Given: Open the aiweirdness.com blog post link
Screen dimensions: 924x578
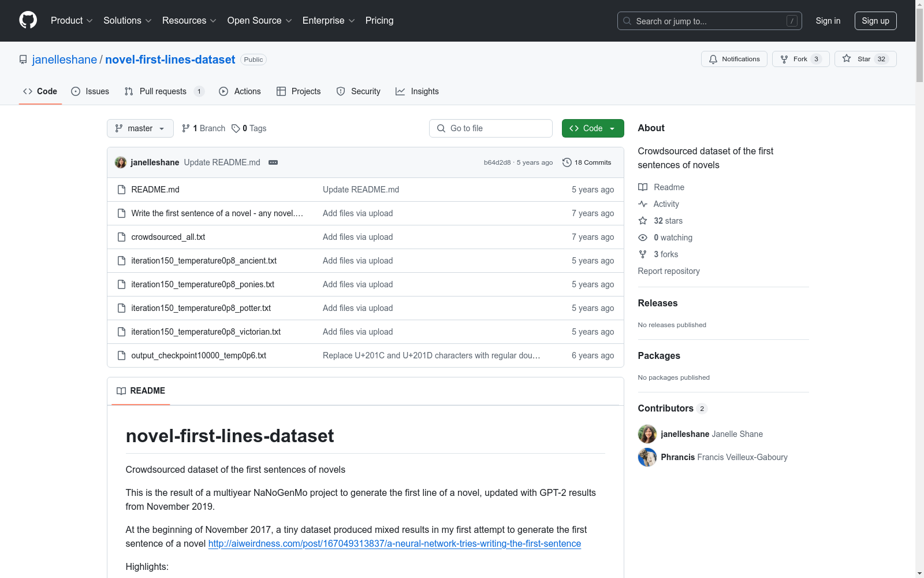Looking at the screenshot, I should click(394, 543).
